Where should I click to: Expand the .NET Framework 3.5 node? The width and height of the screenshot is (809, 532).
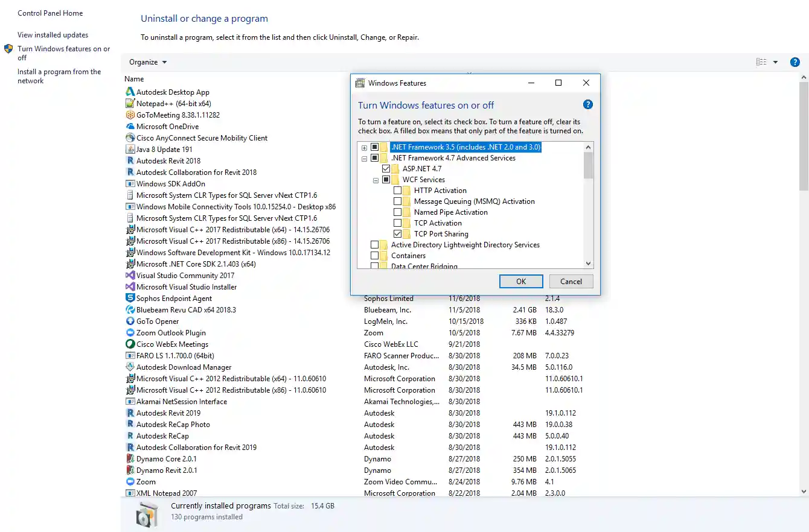[364, 147]
